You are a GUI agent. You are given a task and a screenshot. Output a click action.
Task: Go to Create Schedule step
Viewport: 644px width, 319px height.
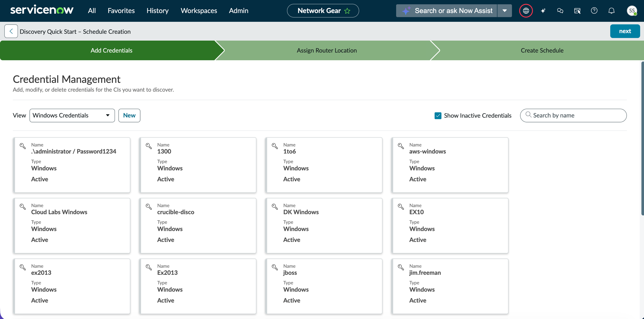click(x=542, y=50)
